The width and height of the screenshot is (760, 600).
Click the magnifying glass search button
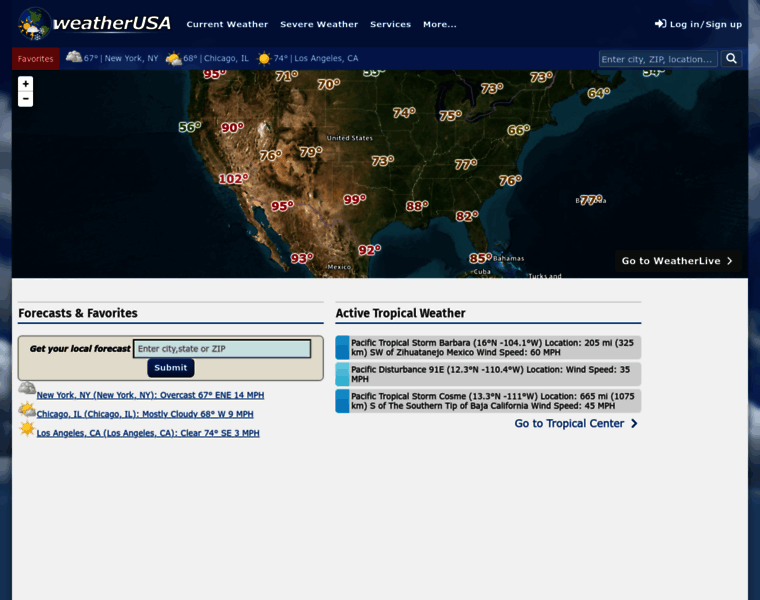(731, 59)
